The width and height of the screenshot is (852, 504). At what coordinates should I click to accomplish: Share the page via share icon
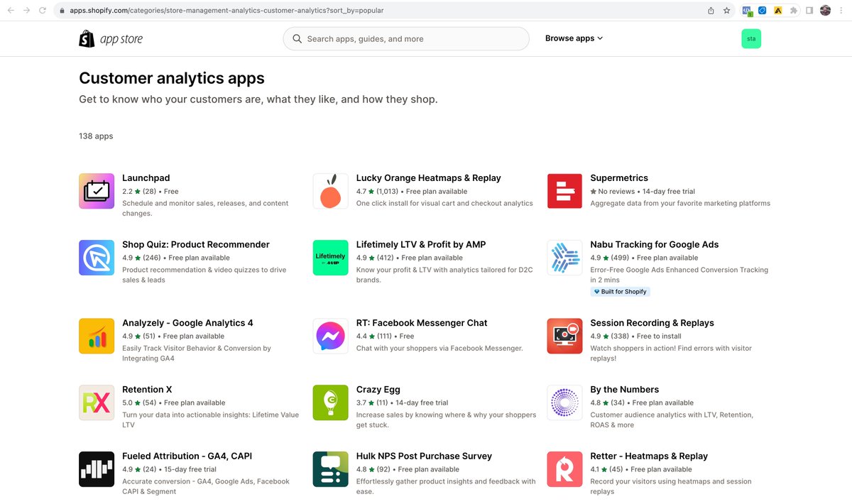(711, 11)
